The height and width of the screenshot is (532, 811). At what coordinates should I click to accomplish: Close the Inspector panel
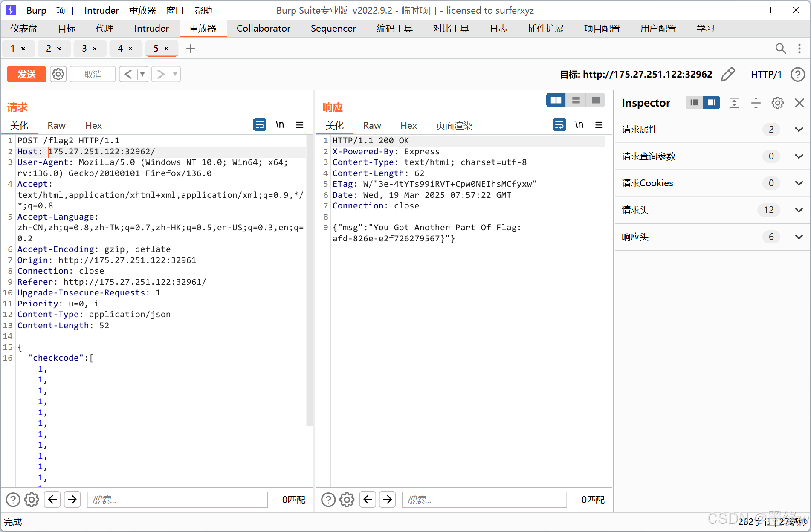(799, 103)
